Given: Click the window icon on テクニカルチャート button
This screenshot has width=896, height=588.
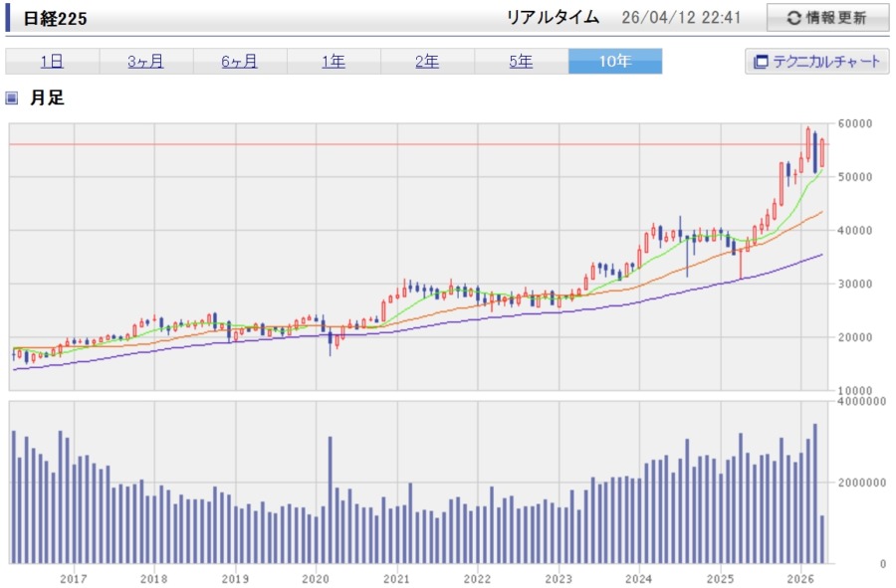Looking at the screenshot, I should coord(762,62).
